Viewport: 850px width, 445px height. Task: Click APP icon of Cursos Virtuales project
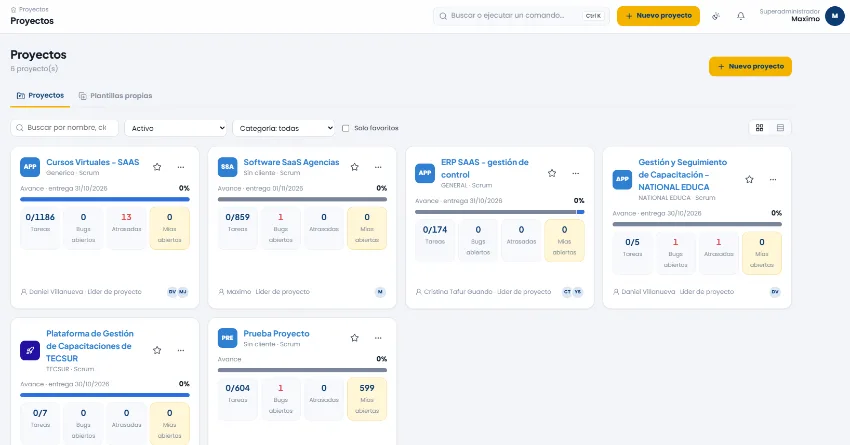30,167
